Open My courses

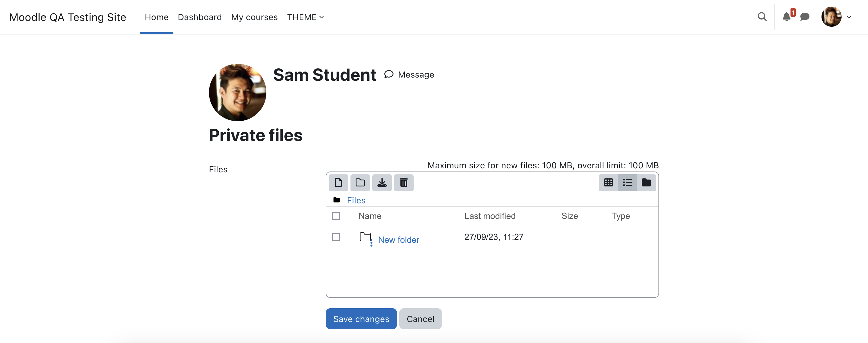click(254, 17)
